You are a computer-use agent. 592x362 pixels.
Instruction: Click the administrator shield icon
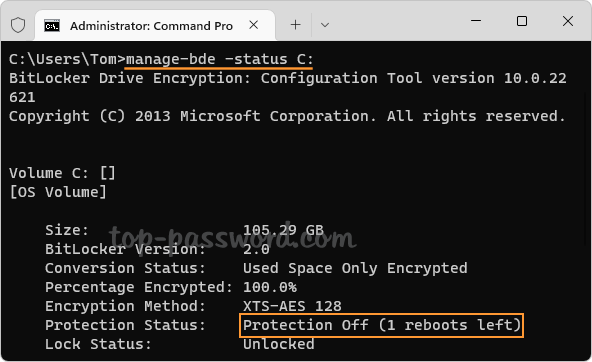coord(18,25)
